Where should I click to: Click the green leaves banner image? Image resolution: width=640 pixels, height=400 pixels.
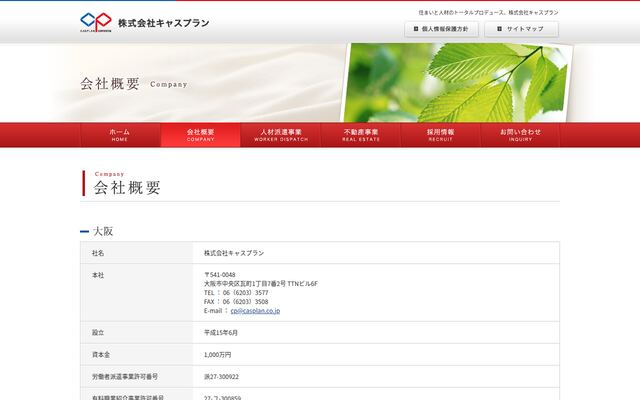[x=456, y=82]
